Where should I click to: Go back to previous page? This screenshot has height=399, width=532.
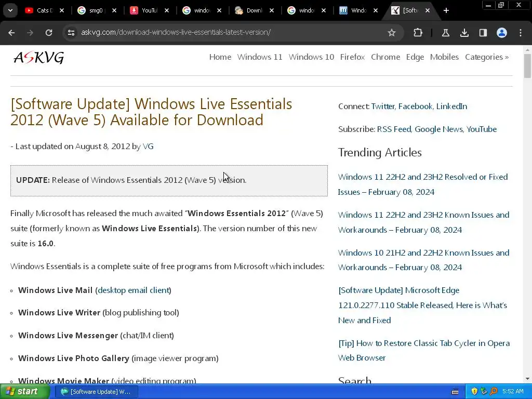coord(11,33)
